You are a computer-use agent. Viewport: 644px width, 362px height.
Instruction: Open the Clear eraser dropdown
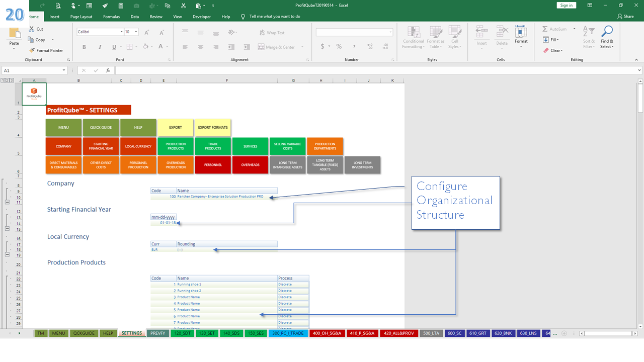553,50
